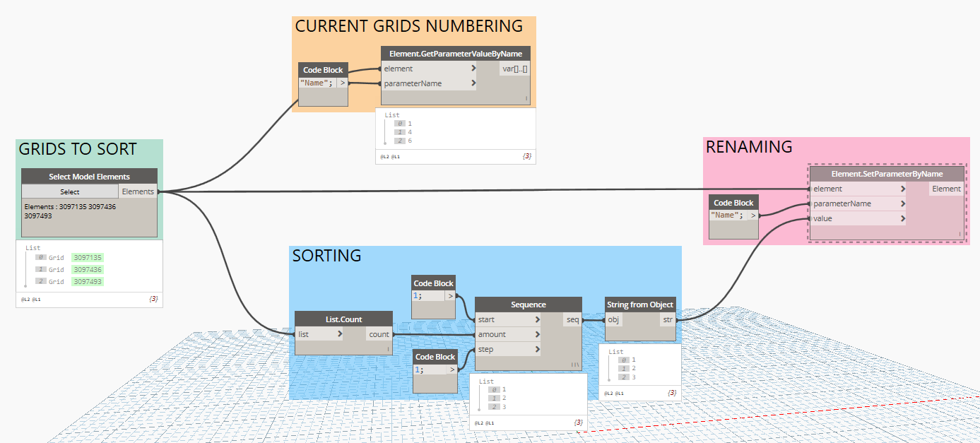Expand the element input chevron on Element.GetParameterValueByName
Image resolution: width=980 pixels, height=443 pixels.
476,69
